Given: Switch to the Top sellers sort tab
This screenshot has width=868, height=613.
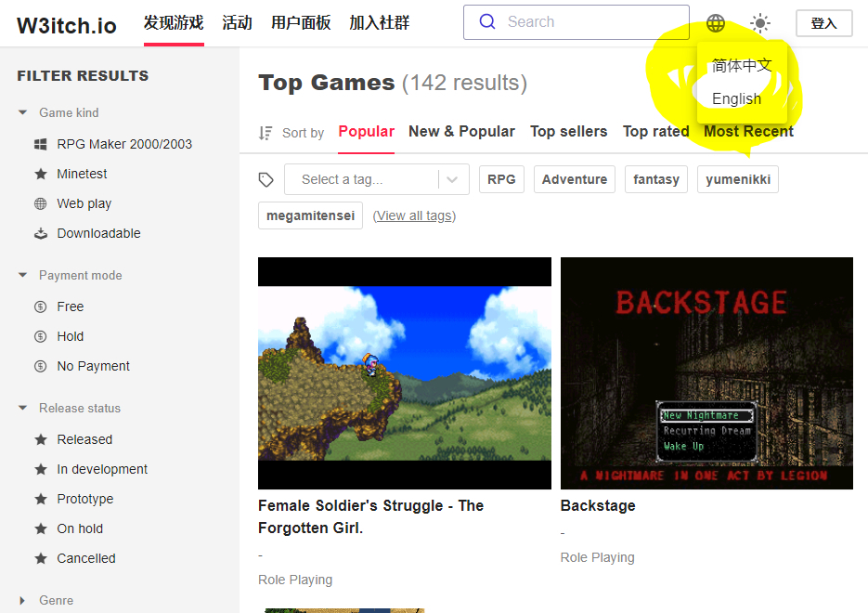Looking at the screenshot, I should (x=568, y=132).
